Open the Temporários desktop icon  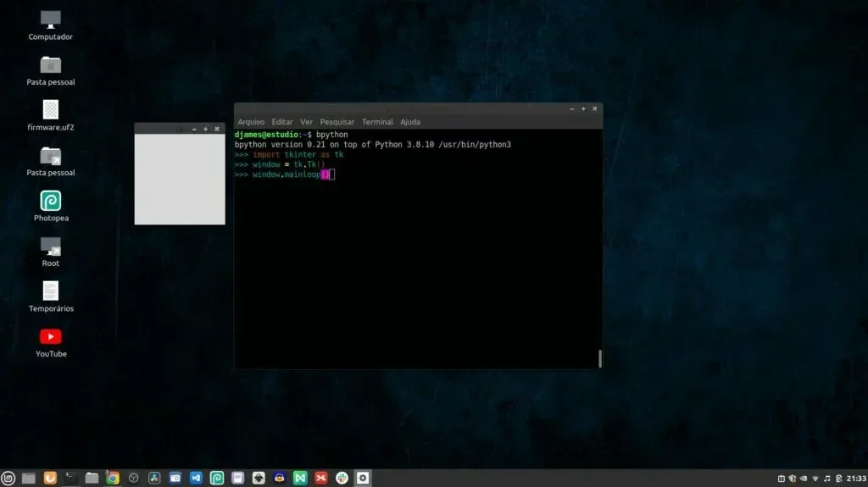point(51,297)
